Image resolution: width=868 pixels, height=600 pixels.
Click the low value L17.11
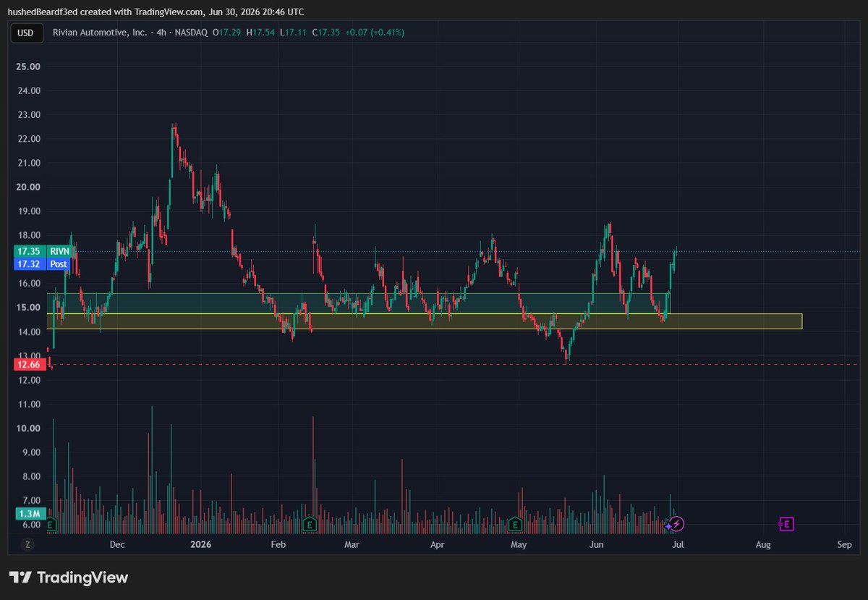[292, 33]
